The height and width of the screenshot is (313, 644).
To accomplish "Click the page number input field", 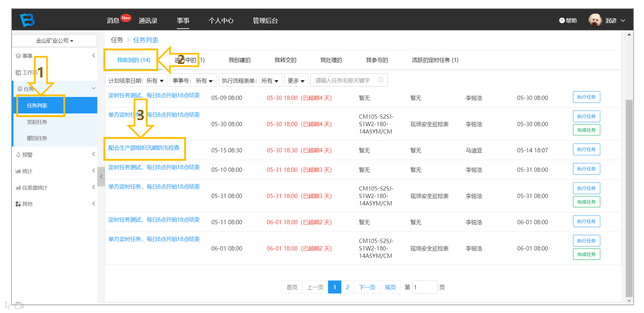I will [x=425, y=287].
